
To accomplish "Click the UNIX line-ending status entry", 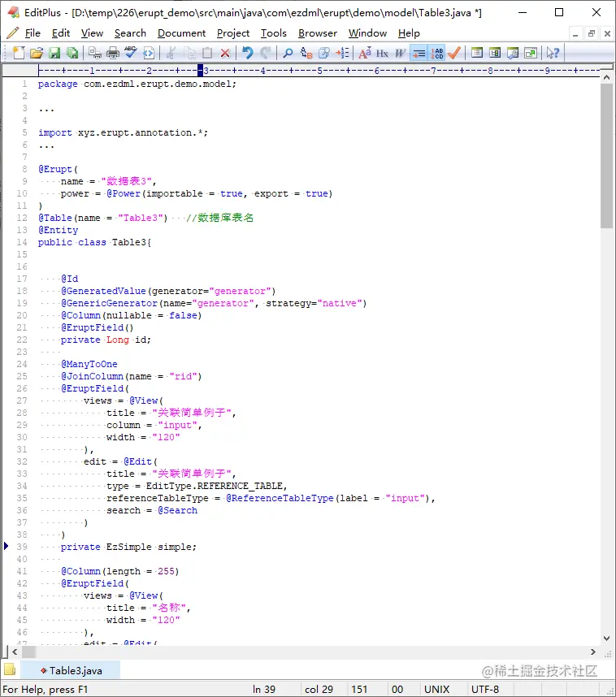I will 436,690.
